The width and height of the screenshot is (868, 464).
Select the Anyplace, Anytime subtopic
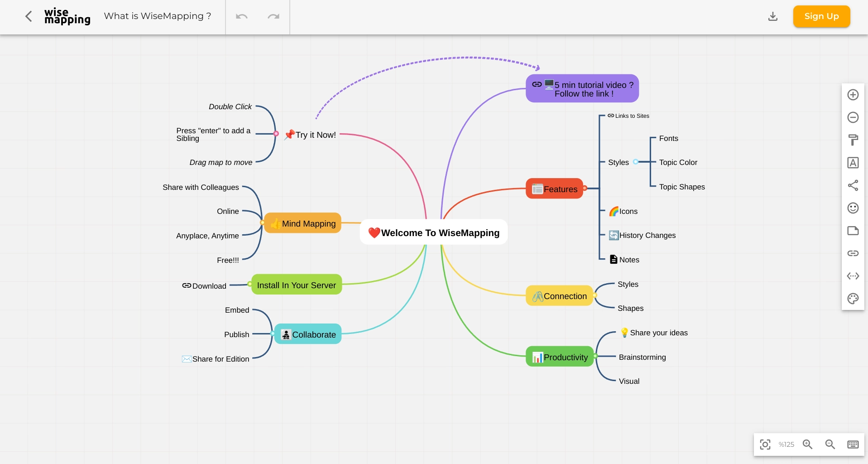pos(207,236)
